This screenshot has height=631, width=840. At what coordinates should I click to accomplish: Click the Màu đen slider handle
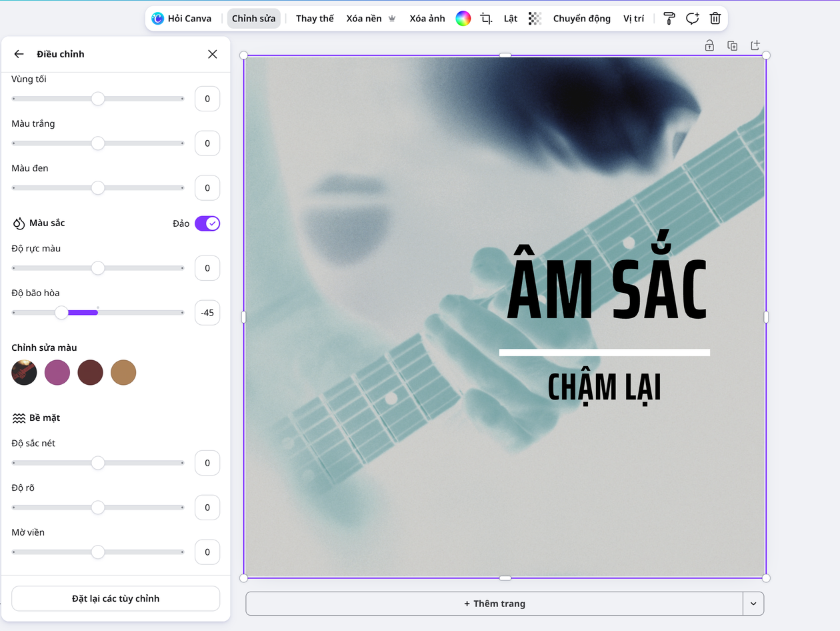click(x=98, y=188)
